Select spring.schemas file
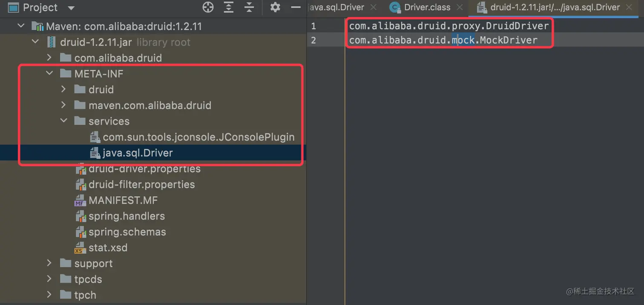Screen dimensions: 644x305 [127, 232]
